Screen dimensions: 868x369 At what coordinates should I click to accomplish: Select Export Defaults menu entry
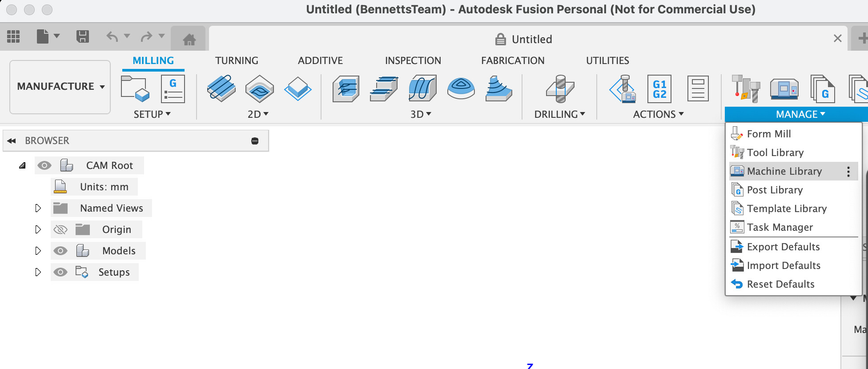click(x=793, y=247)
